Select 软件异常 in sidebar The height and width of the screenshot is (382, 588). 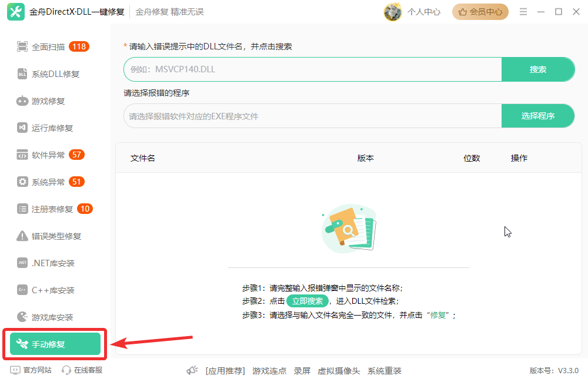48,155
